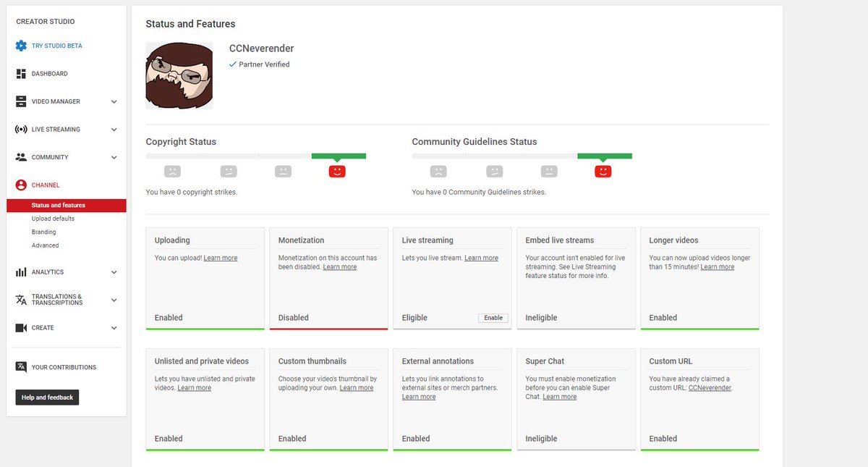Click Ineligible status in Super Chat card
Screen dimensions: 868x467
click(x=541, y=439)
